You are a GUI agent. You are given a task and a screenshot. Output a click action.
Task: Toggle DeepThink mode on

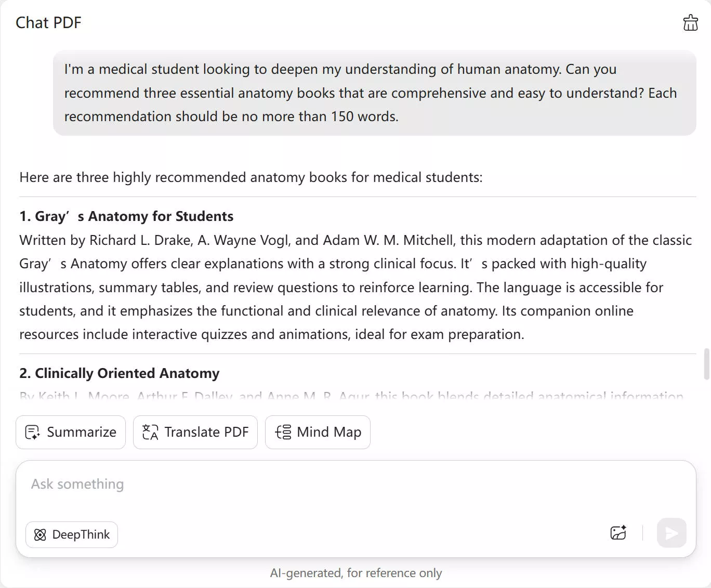tap(72, 535)
